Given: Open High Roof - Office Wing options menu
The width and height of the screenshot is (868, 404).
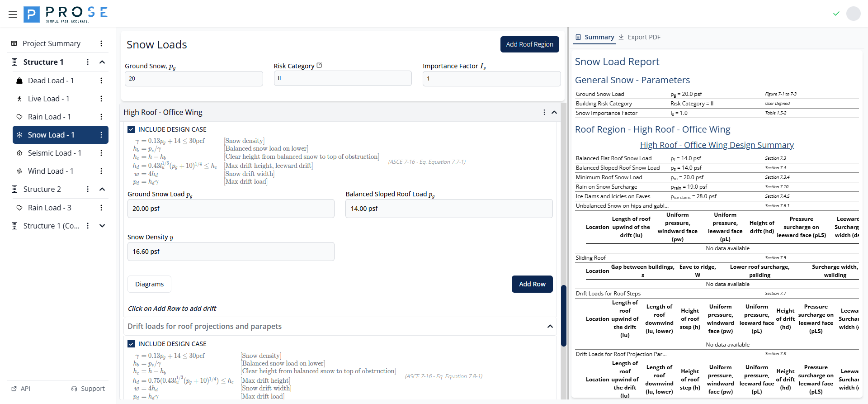Looking at the screenshot, I should click(544, 112).
